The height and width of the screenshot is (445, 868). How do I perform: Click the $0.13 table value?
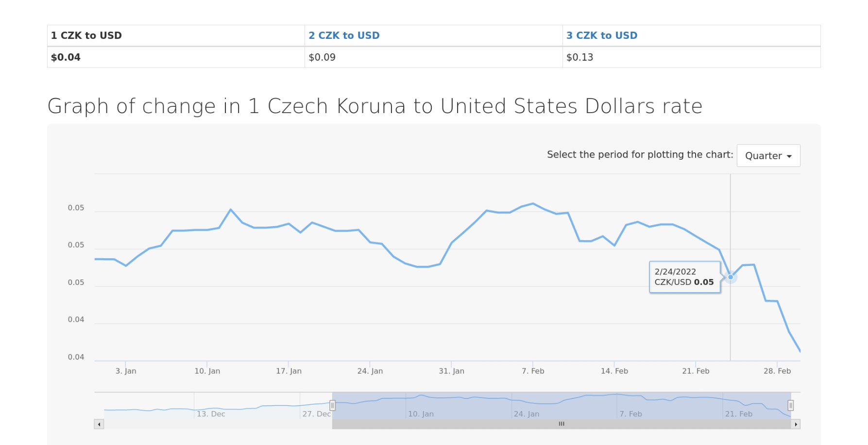tap(579, 57)
